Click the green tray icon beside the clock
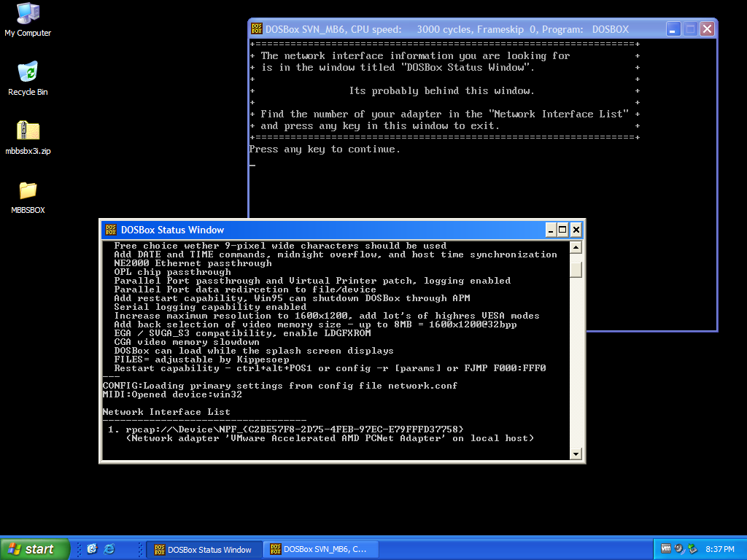The image size is (747, 560). (x=692, y=549)
